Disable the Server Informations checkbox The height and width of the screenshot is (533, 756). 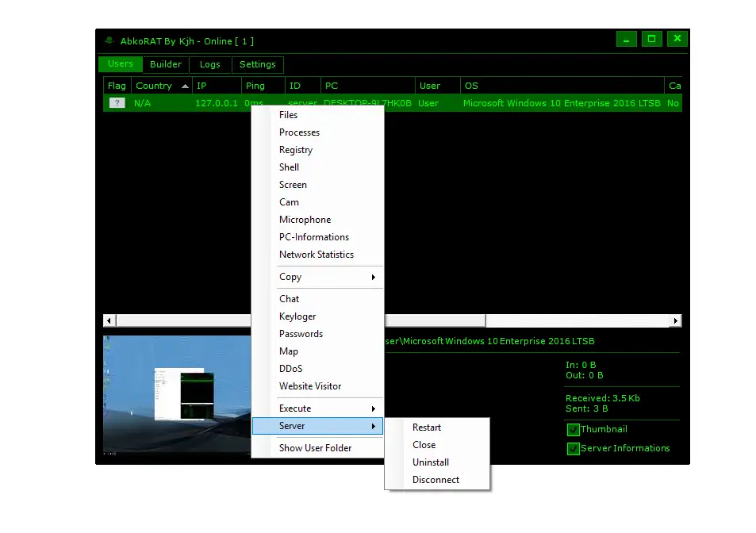click(x=573, y=448)
